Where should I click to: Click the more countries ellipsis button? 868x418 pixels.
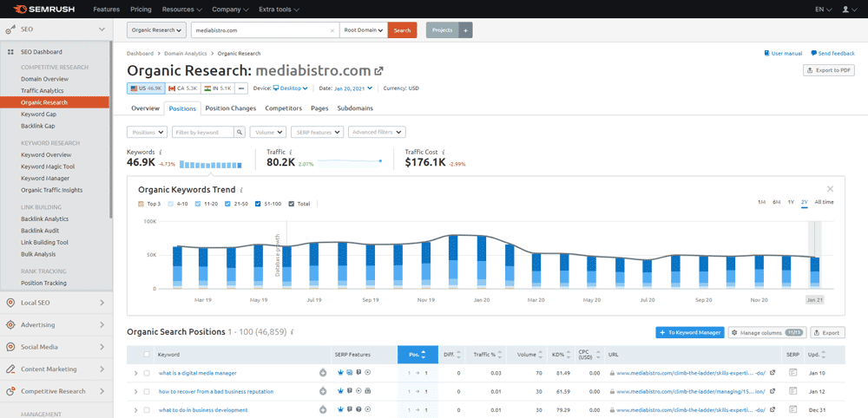[x=241, y=88]
